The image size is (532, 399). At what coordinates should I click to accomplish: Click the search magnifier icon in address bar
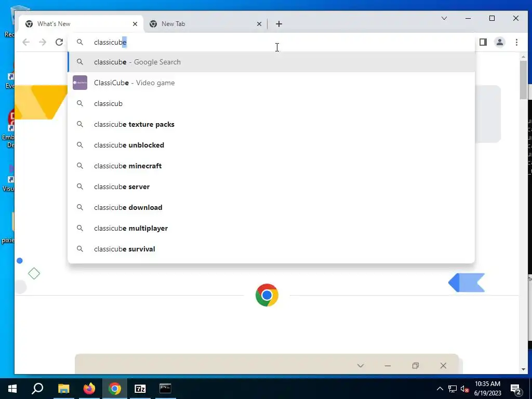click(x=80, y=42)
